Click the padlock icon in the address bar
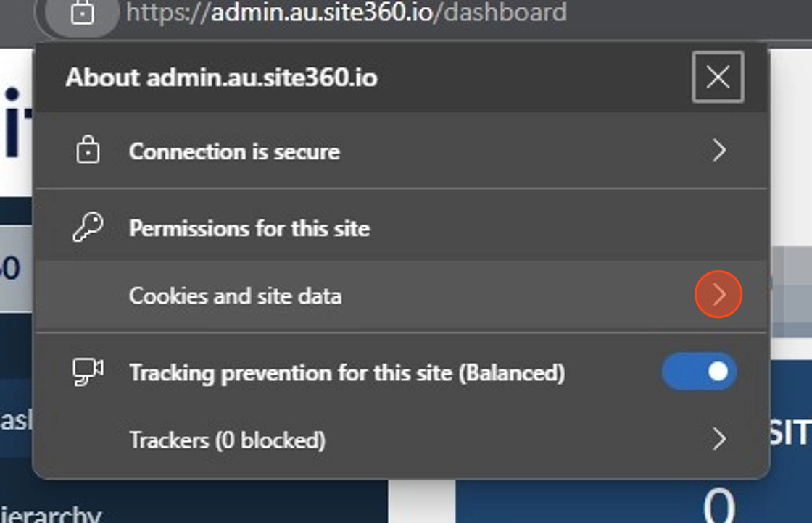The height and width of the screenshot is (523, 812). coord(83,13)
